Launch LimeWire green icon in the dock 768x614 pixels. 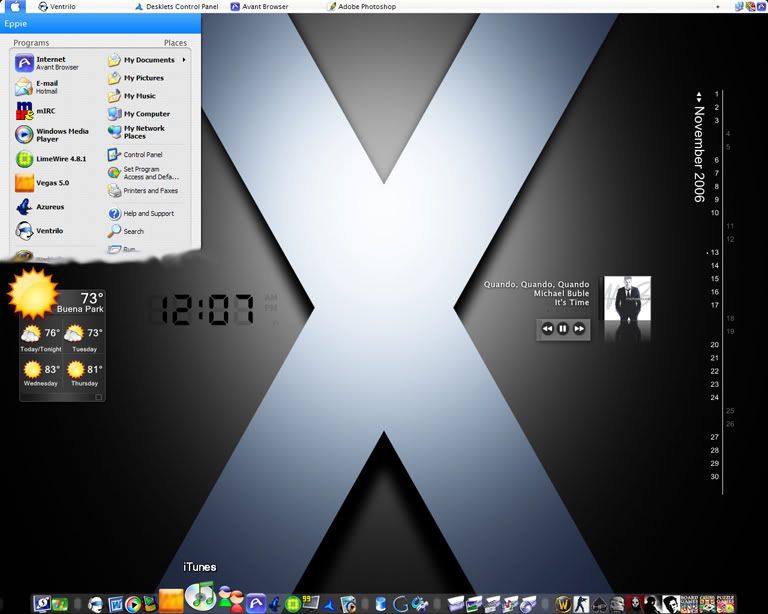(292, 604)
